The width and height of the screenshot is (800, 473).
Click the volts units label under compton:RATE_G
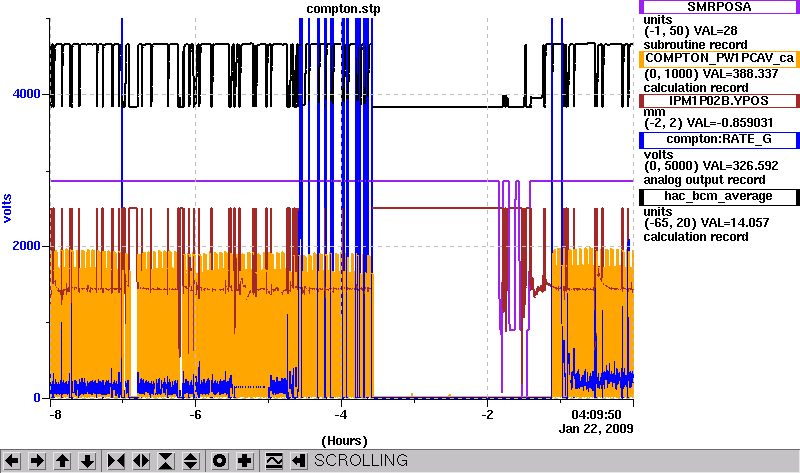[658, 155]
